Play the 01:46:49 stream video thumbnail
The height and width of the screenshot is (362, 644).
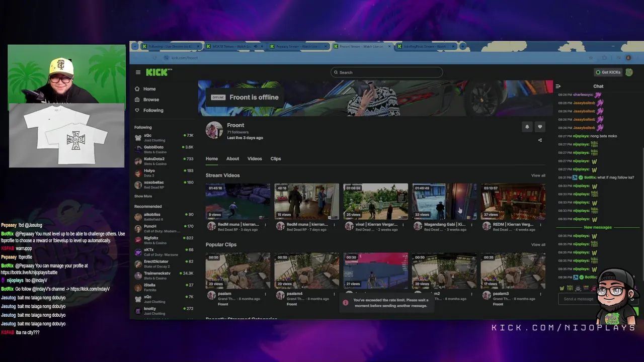[444, 202]
